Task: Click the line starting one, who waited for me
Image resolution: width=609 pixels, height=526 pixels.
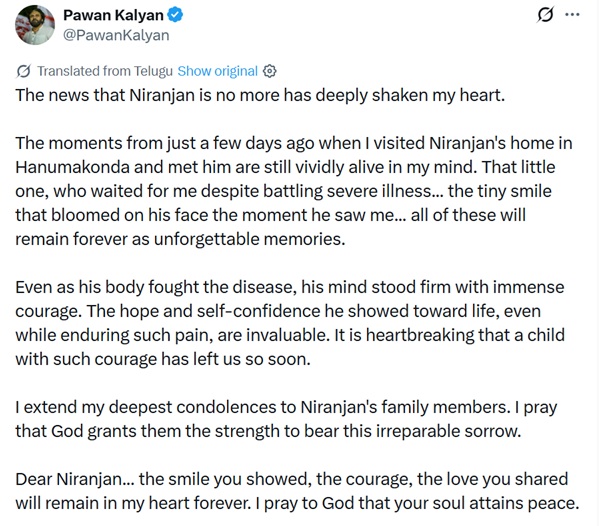Action: [284, 192]
